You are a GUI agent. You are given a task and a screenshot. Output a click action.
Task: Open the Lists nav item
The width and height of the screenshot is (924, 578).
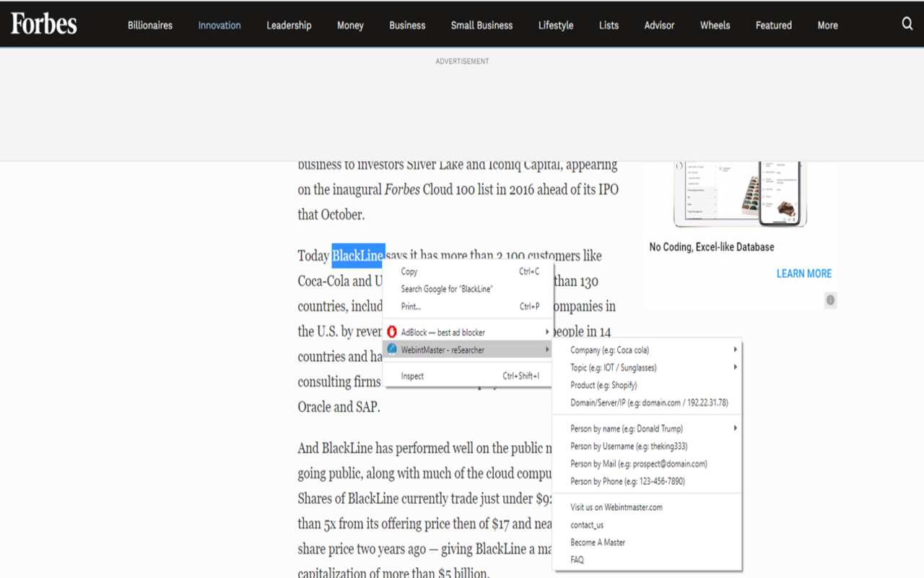(x=609, y=25)
